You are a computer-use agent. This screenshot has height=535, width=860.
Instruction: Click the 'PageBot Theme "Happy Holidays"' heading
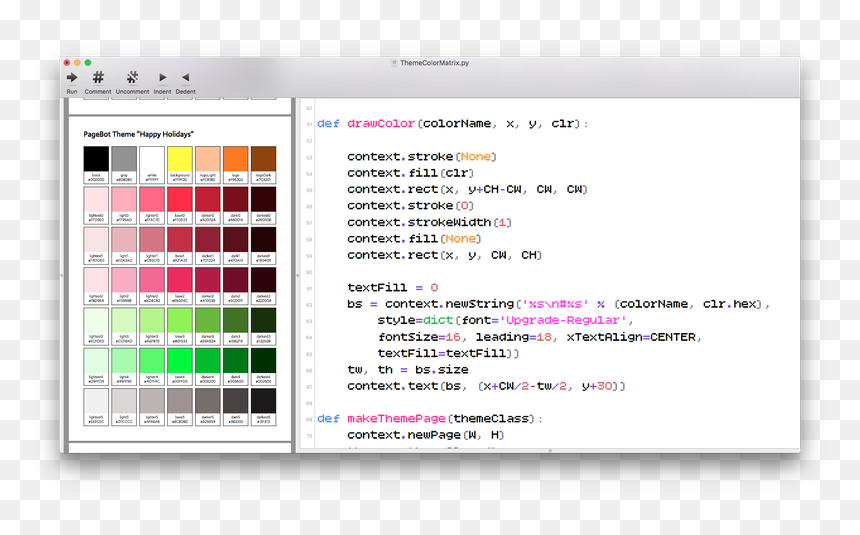coord(138,134)
